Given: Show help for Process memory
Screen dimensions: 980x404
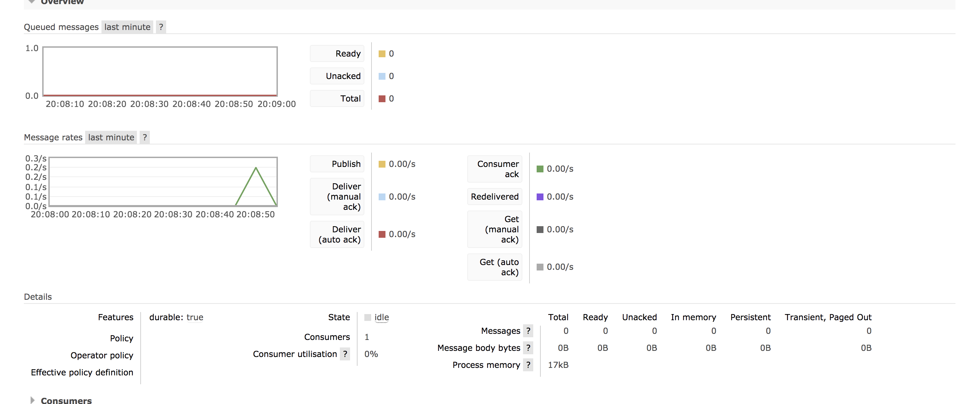Looking at the screenshot, I should click(528, 365).
